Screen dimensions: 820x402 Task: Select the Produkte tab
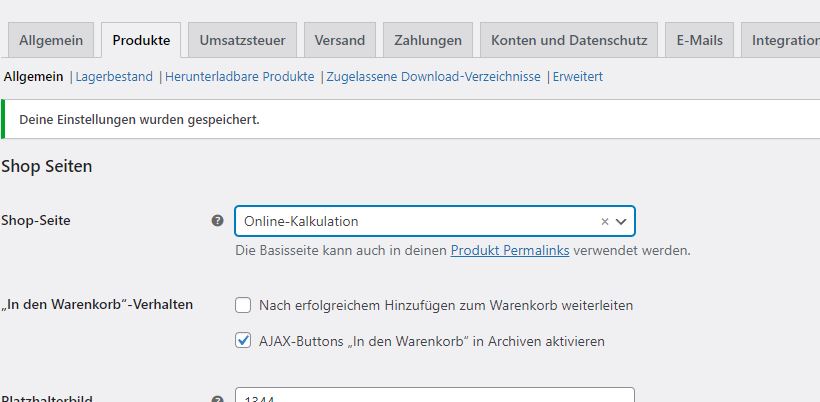point(141,40)
